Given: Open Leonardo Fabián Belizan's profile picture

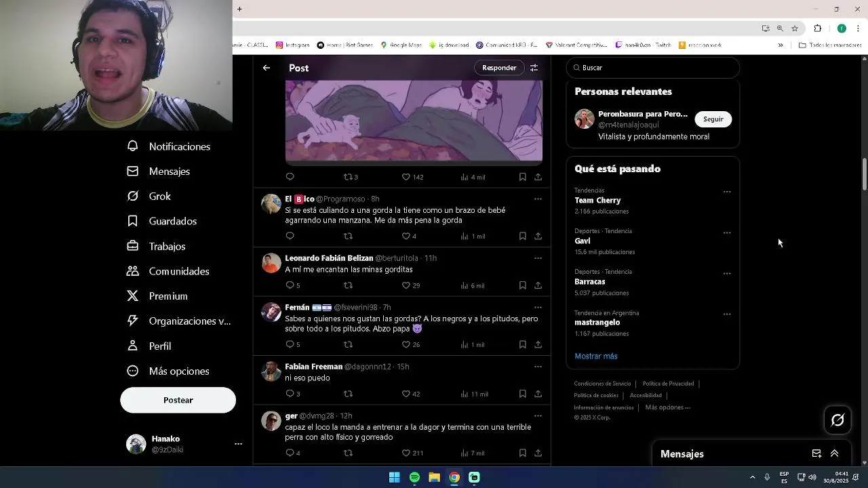Looking at the screenshot, I should [x=271, y=263].
